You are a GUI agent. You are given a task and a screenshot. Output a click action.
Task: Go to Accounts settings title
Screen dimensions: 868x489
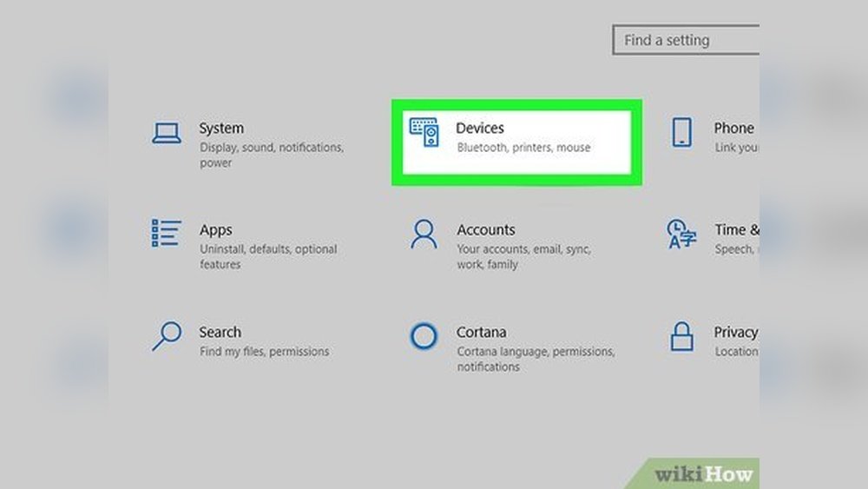[x=486, y=230]
